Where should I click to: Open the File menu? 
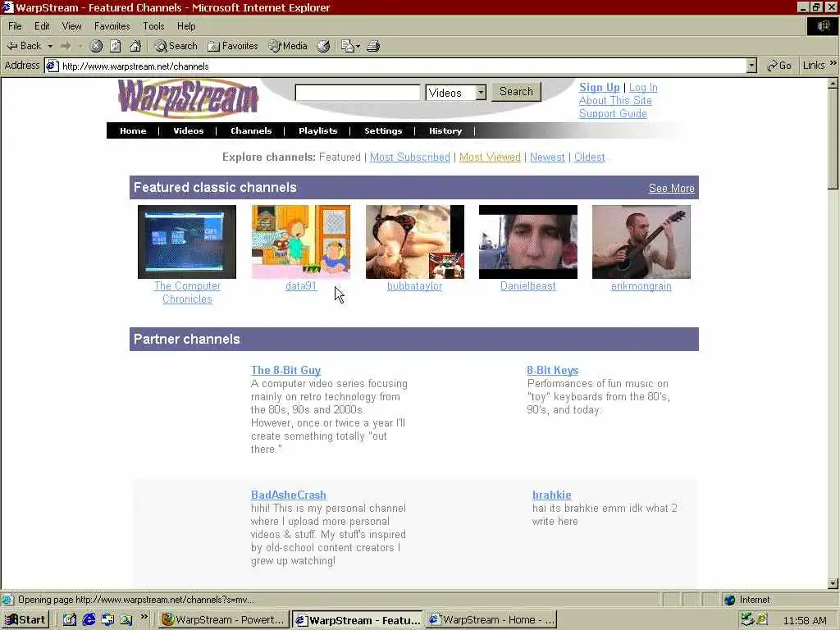15,25
